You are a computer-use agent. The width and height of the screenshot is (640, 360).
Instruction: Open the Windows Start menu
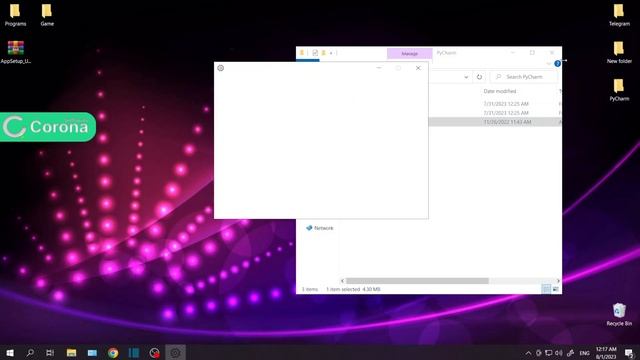click(x=10, y=353)
